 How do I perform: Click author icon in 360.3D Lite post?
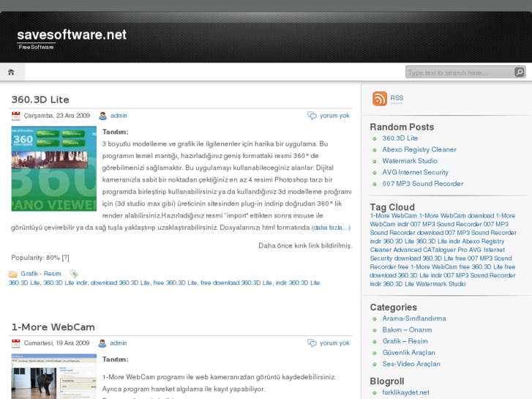[102, 116]
